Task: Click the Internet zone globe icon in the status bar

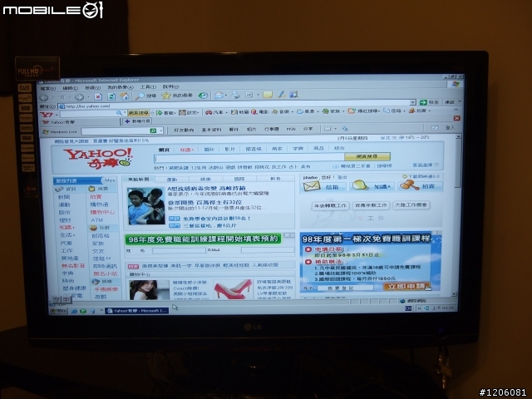Action: (x=402, y=301)
